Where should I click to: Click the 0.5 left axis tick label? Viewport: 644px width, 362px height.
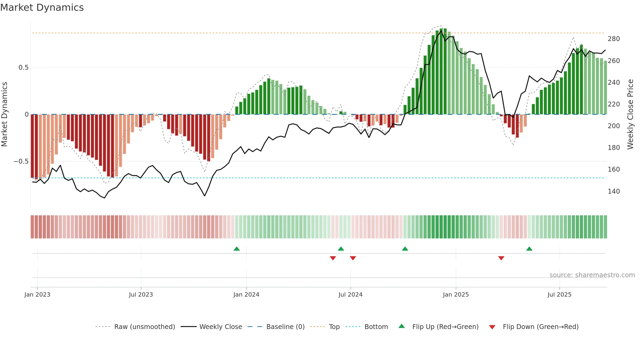pyautogui.click(x=23, y=67)
